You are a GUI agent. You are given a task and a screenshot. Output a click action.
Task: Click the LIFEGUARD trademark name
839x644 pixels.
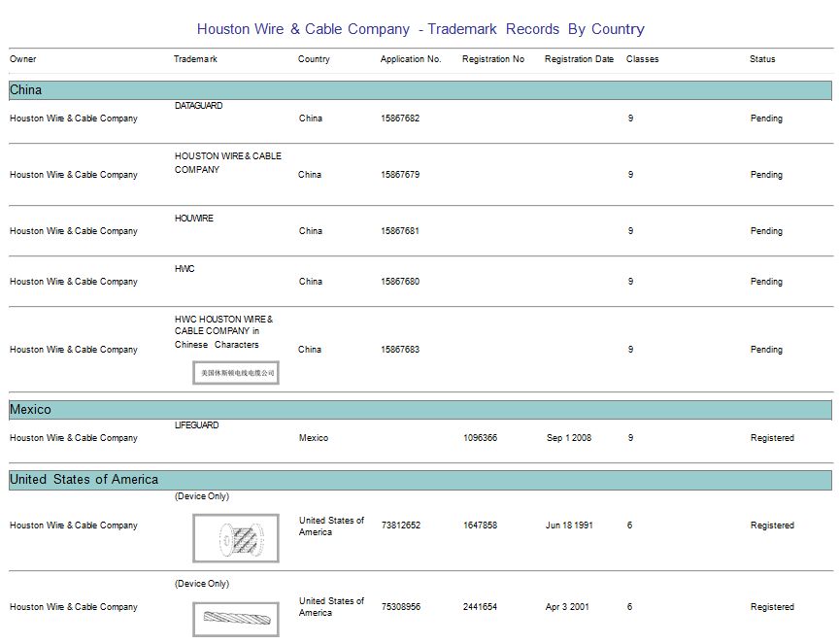click(x=196, y=425)
